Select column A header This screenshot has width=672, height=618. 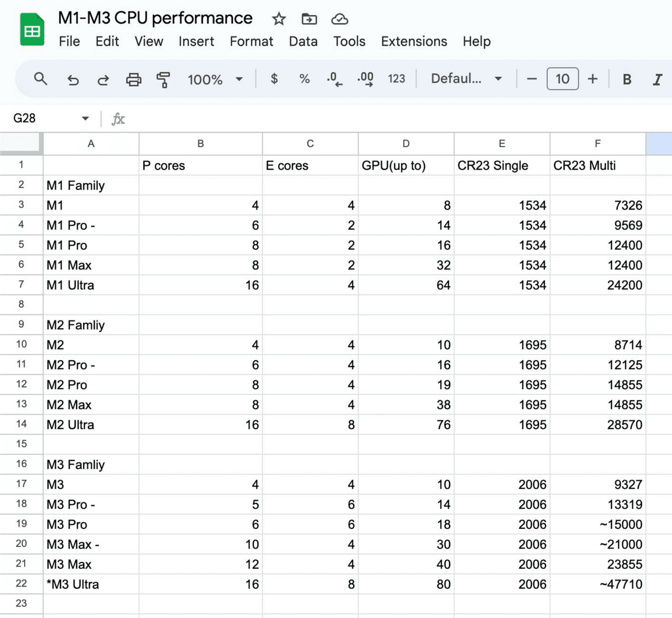(x=91, y=144)
